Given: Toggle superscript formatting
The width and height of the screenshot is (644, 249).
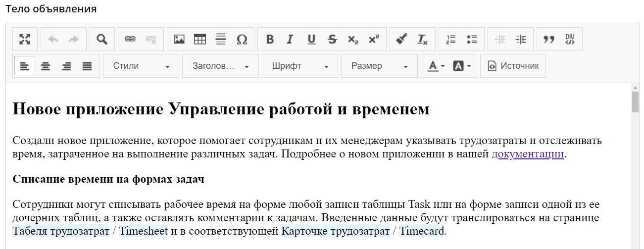Looking at the screenshot, I should pos(374,40).
